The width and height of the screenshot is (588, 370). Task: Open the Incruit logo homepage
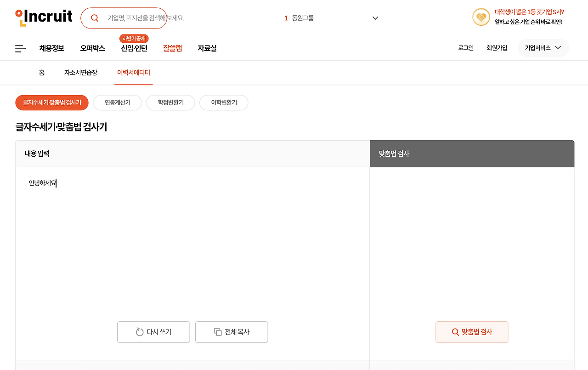[44, 17]
